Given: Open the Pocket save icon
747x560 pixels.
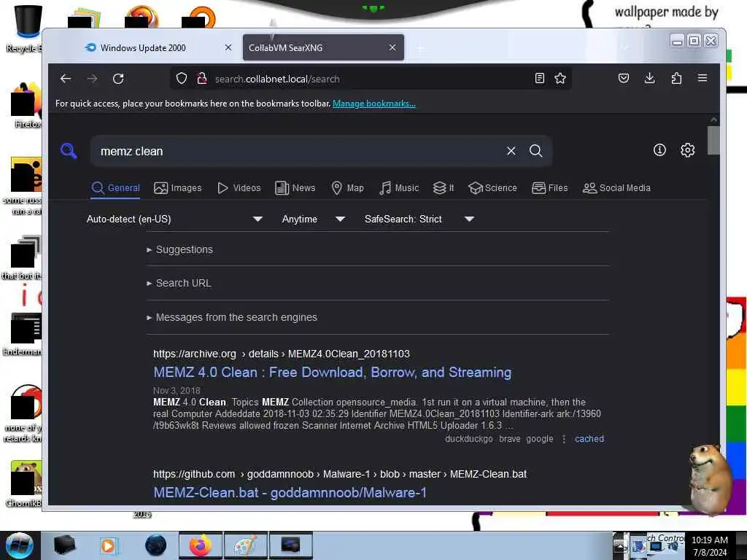Looking at the screenshot, I should pos(623,78).
